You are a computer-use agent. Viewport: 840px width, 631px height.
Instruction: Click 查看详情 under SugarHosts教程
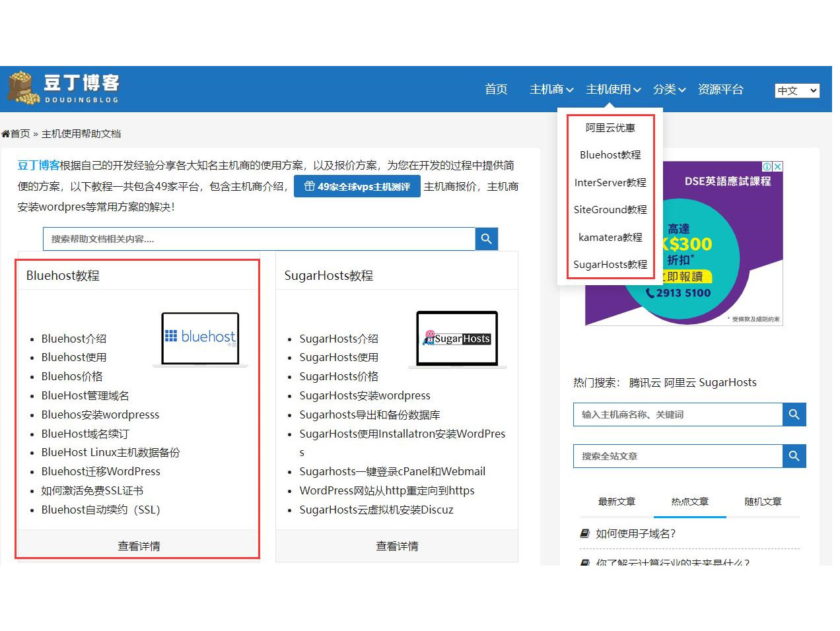click(x=397, y=546)
